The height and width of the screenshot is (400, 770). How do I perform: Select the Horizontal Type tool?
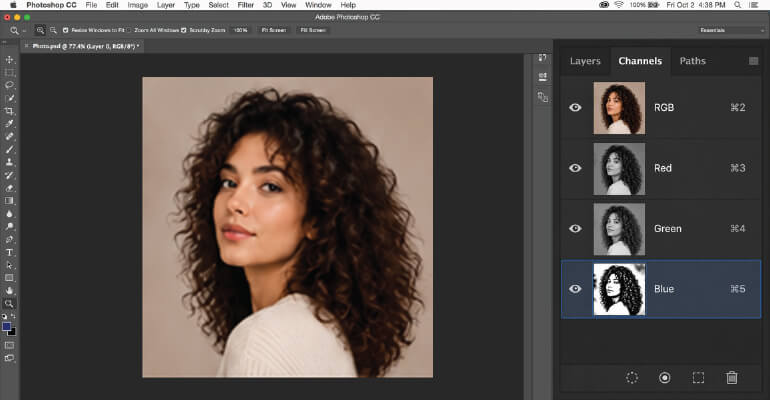pos(9,252)
